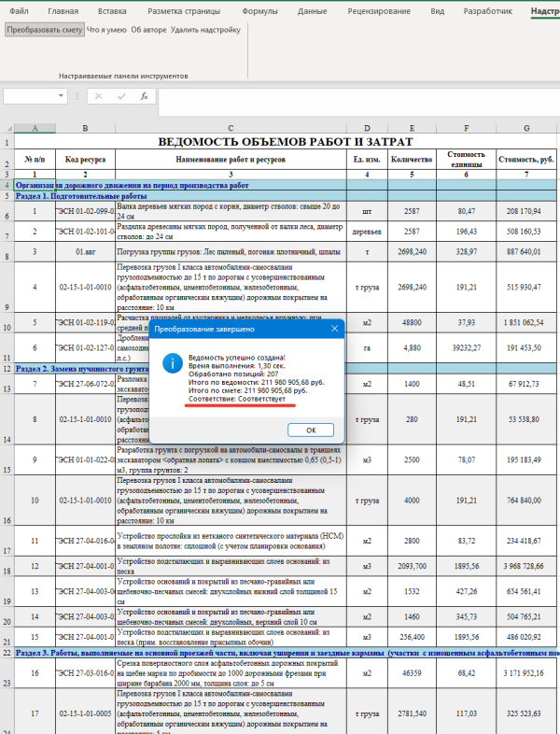Click the formula bar cancel X icon

click(98, 96)
